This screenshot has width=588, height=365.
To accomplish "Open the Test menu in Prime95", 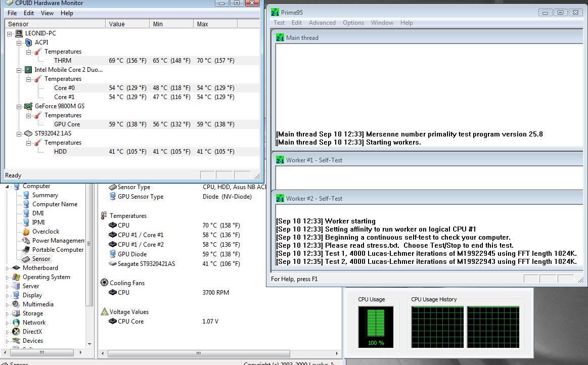I will 279,23.
